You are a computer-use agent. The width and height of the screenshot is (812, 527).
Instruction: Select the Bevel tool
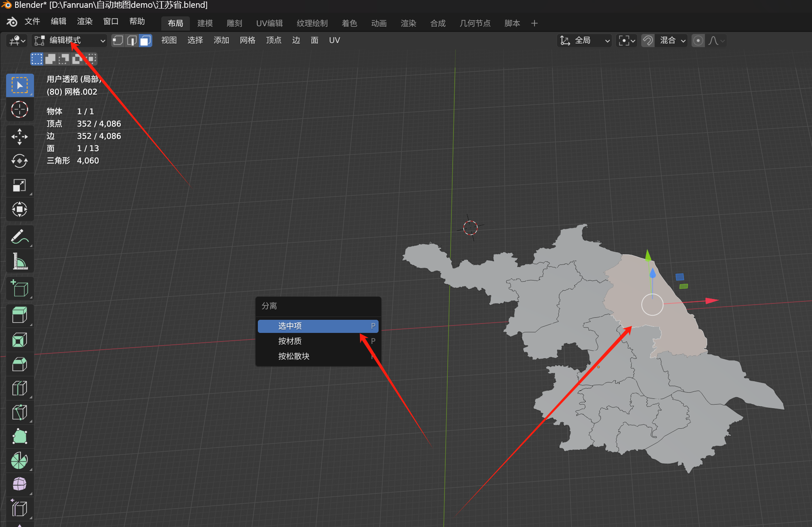(x=20, y=364)
